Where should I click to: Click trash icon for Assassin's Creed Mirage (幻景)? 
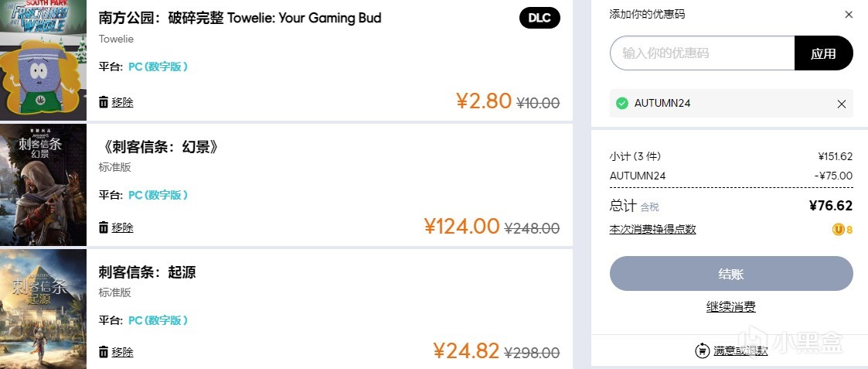point(104,227)
